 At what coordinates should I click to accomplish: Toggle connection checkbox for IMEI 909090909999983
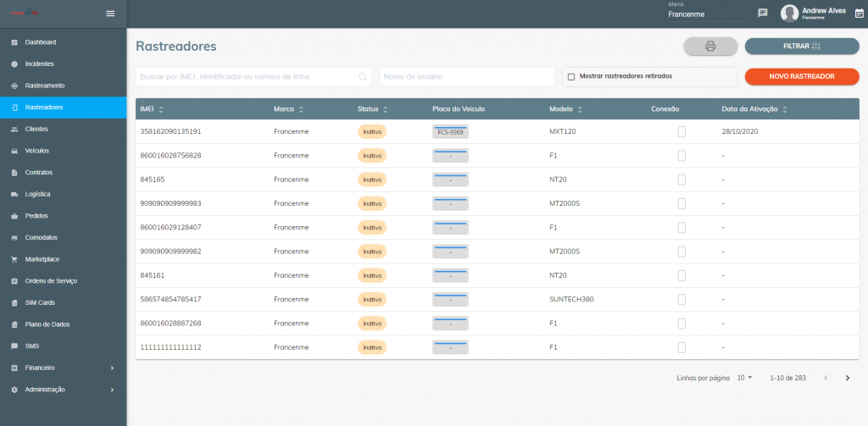point(682,203)
